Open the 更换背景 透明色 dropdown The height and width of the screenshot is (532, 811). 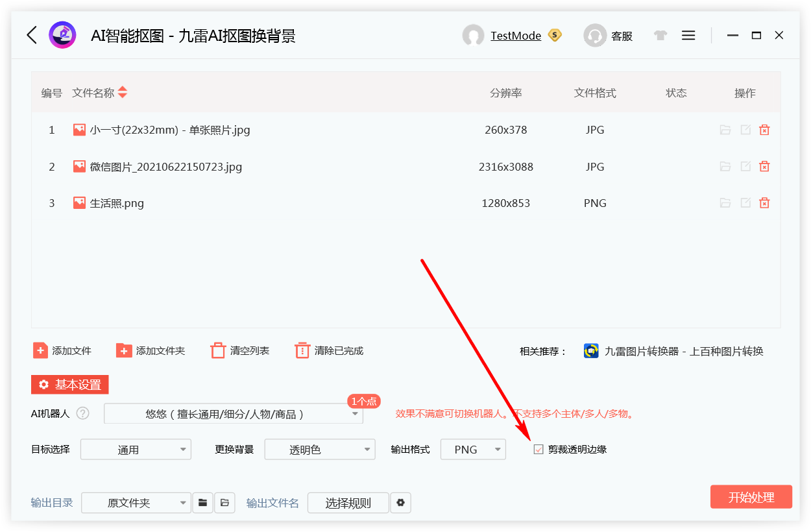click(x=367, y=450)
